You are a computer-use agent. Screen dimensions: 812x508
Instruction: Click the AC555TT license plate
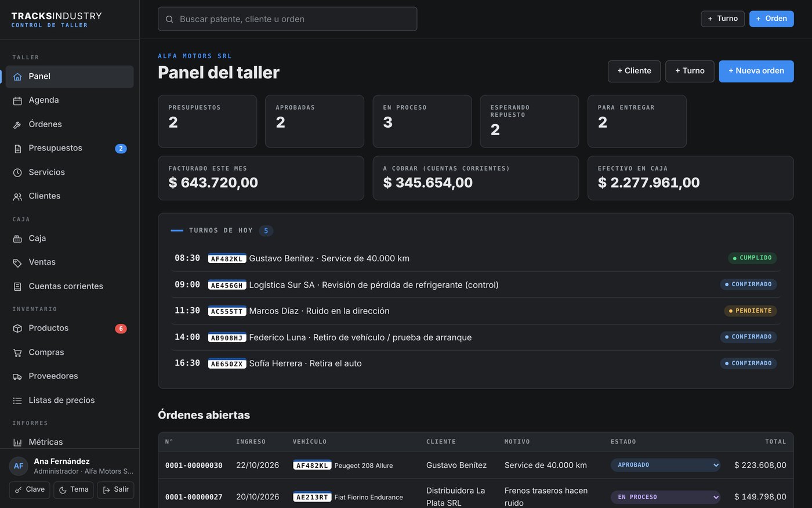click(227, 311)
